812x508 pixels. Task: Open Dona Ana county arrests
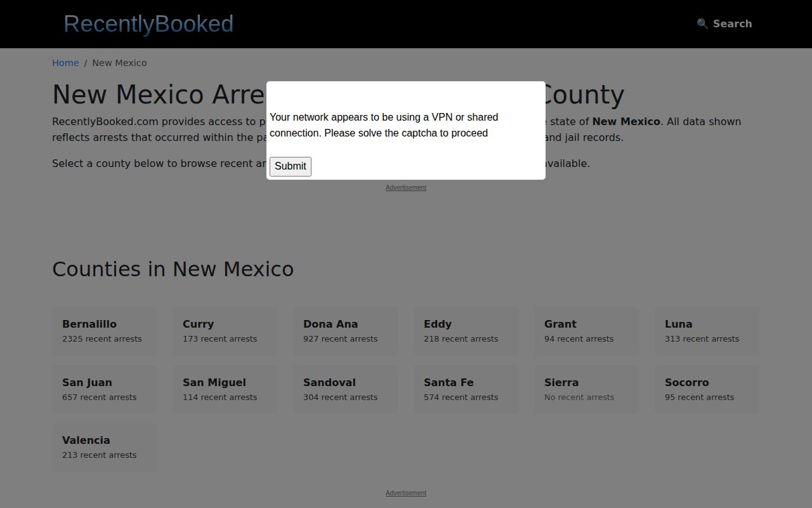pyautogui.click(x=346, y=331)
